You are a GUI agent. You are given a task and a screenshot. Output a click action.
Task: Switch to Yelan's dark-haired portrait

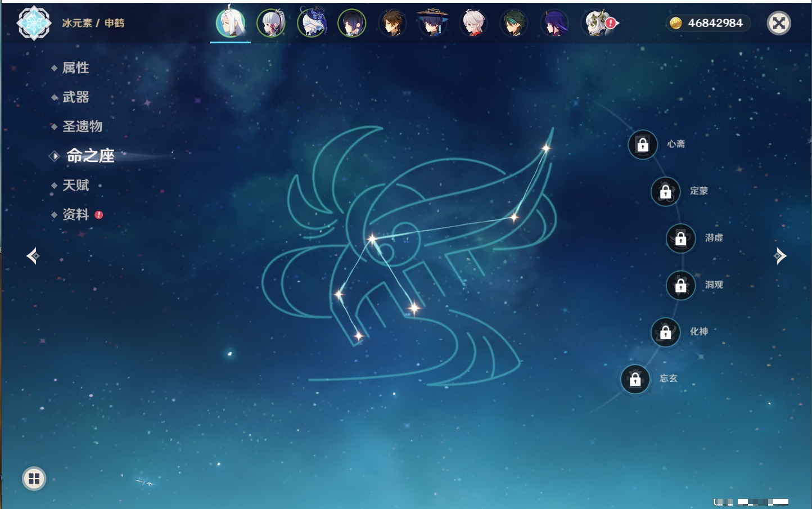[352, 24]
